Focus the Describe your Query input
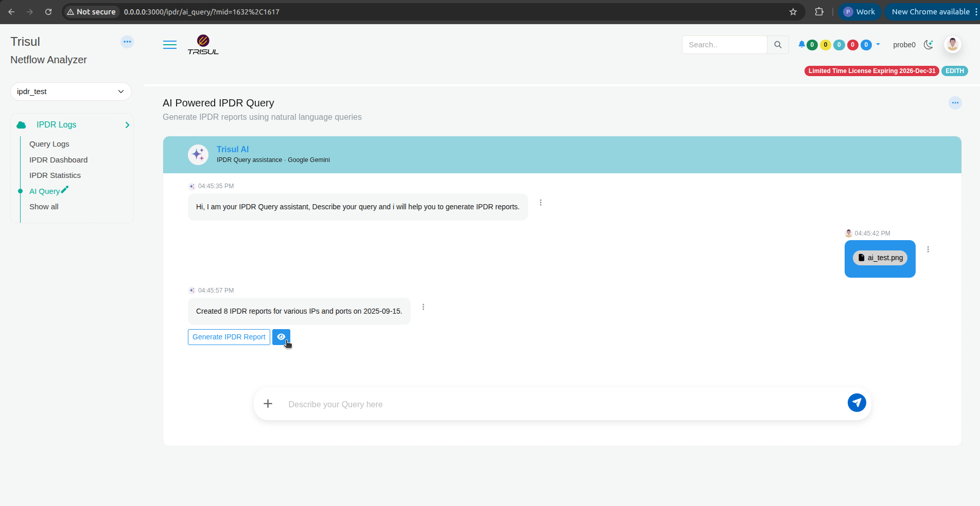 pyautogui.click(x=564, y=404)
